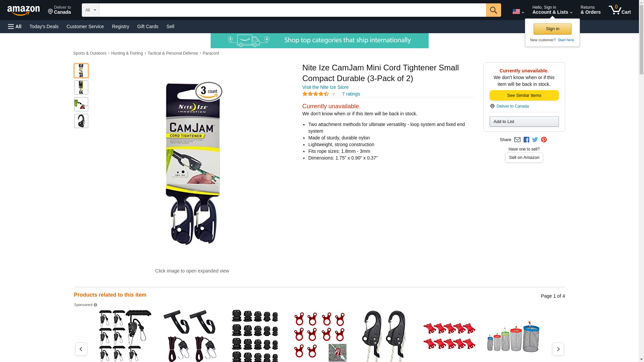
Task: Click See Similar Items button
Action: click(x=524, y=96)
